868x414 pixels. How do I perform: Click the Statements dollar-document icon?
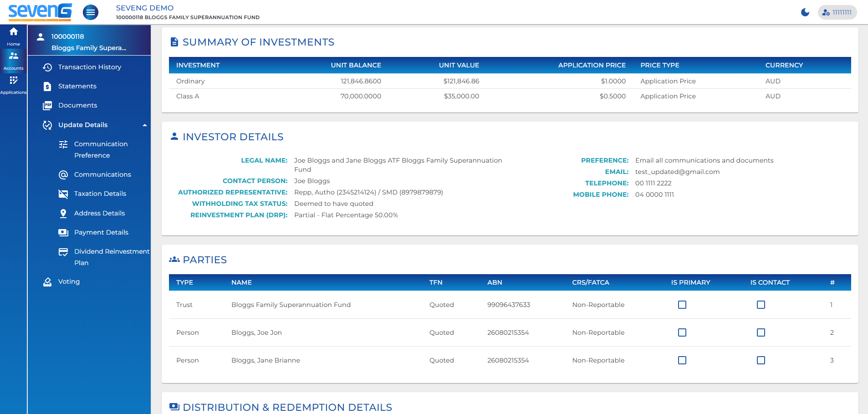pos(47,86)
